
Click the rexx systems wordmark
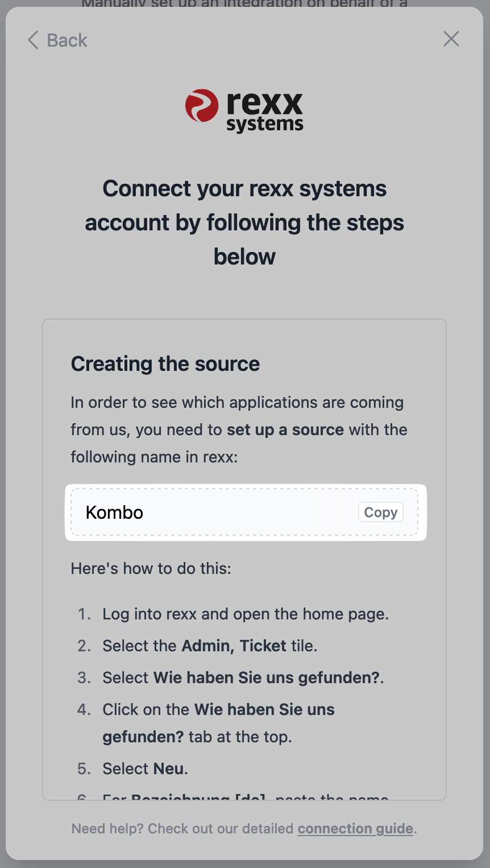pyautogui.click(x=264, y=111)
